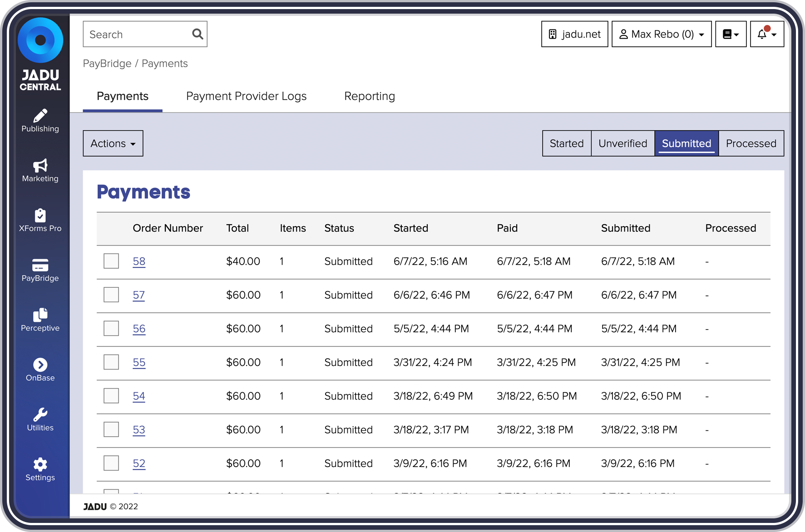805x532 pixels.
Task: Switch to Payment Provider Logs tab
Action: pyautogui.click(x=247, y=96)
